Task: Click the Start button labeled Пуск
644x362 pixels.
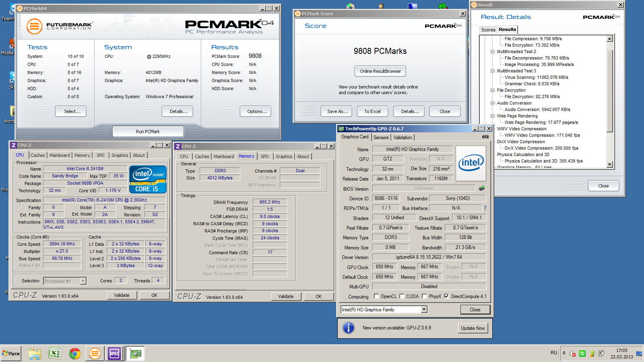Action: click(11, 354)
